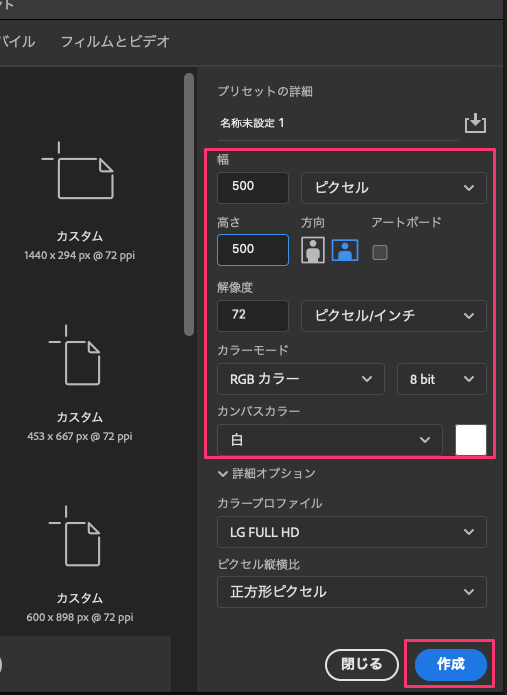Select portrait orientation icon
Viewport: 507px width, 695px height.
click(x=313, y=250)
